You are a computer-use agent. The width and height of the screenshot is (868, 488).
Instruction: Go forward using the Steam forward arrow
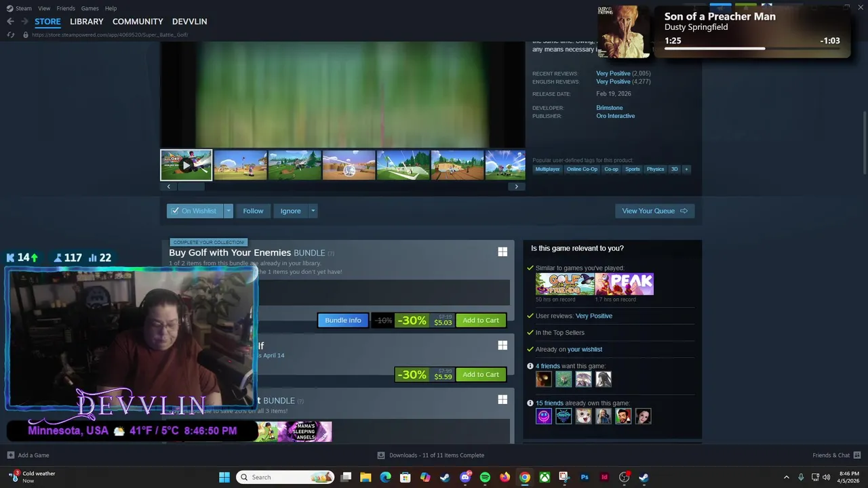(24, 22)
